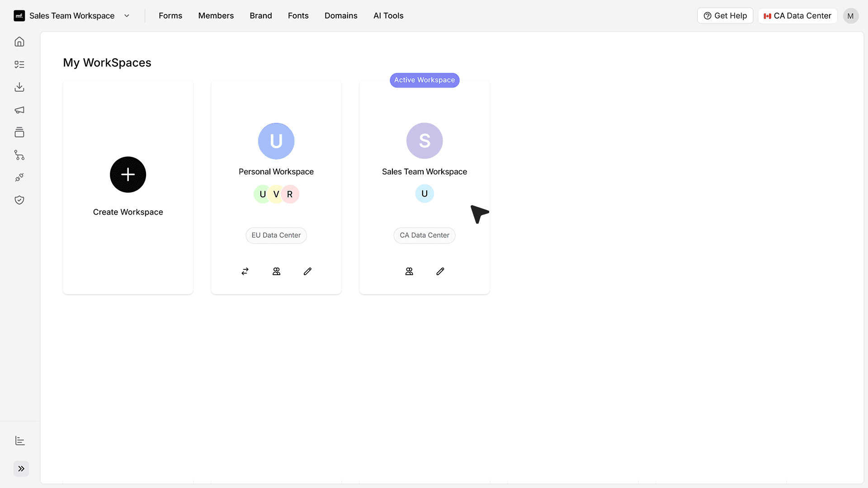Open the workflow branches sidebar icon
This screenshot has height=488, width=868.
click(x=19, y=155)
